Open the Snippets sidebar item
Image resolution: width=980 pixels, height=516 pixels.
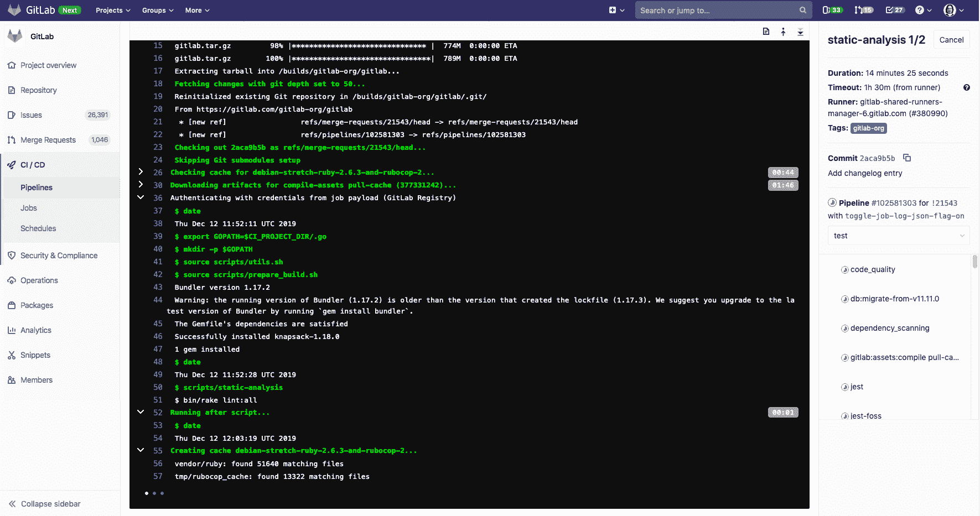(x=35, y=355)
